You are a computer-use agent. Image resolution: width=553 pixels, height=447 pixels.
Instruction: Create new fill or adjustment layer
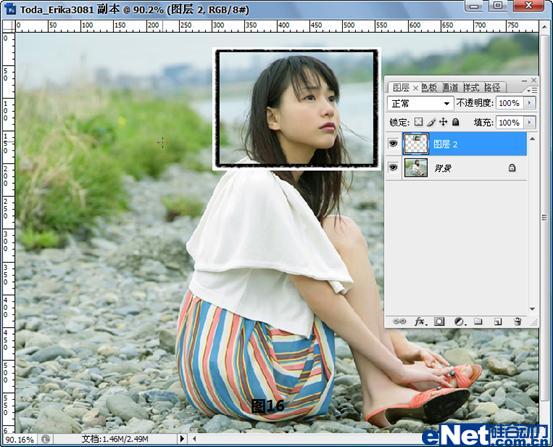(459, 321)
